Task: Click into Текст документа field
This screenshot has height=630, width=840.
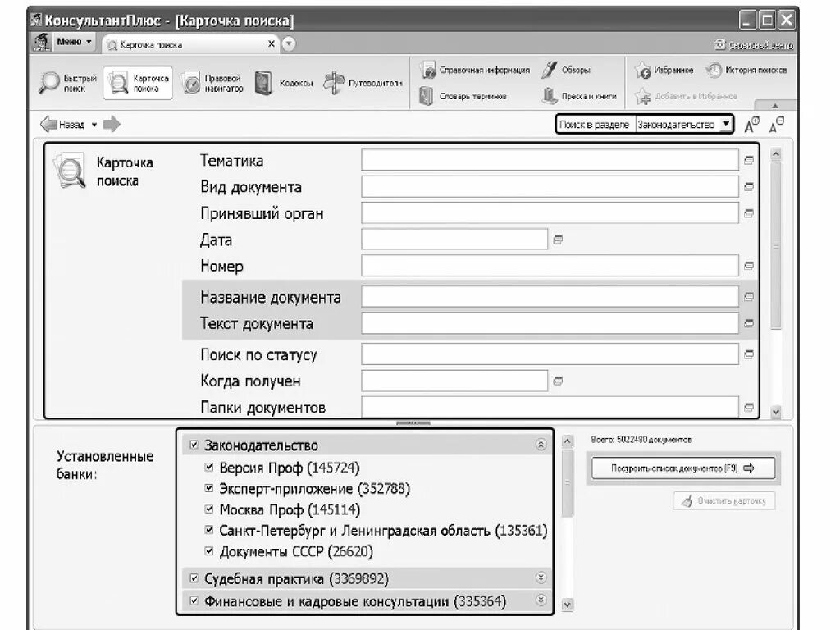Action: (x=550, y=323)
